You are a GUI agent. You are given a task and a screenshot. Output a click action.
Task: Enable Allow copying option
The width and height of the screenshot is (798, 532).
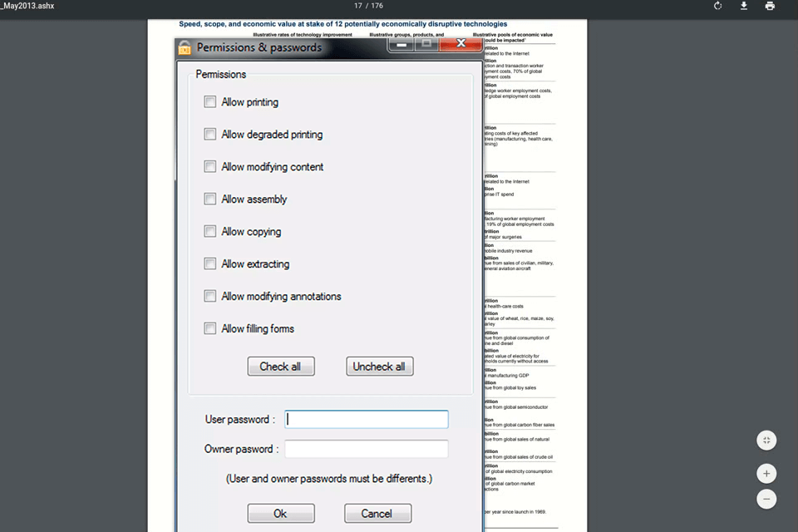pos(209,231)
